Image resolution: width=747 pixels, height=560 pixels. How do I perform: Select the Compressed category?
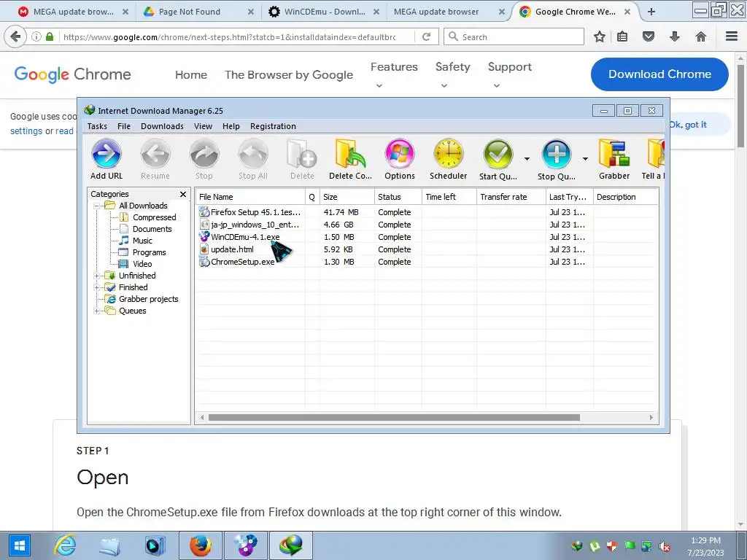point(154,217)
